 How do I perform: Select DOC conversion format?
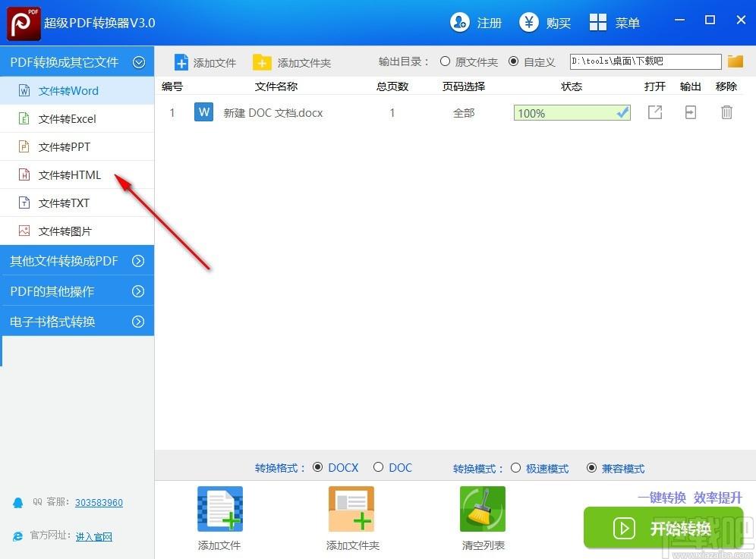tap(379, 467)
